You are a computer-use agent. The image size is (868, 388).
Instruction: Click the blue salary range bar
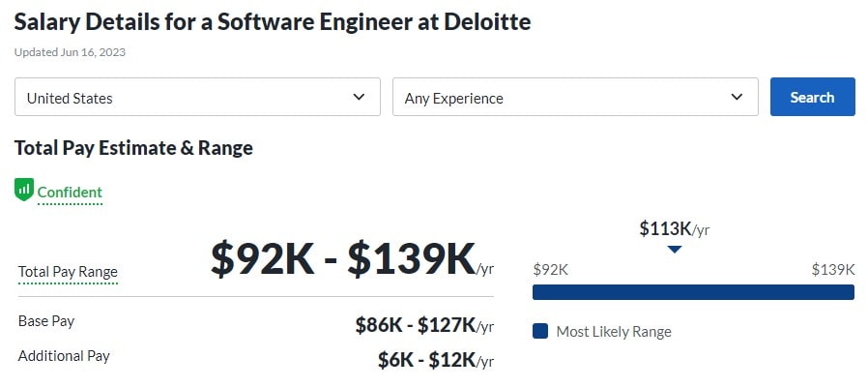pos(693,292)
